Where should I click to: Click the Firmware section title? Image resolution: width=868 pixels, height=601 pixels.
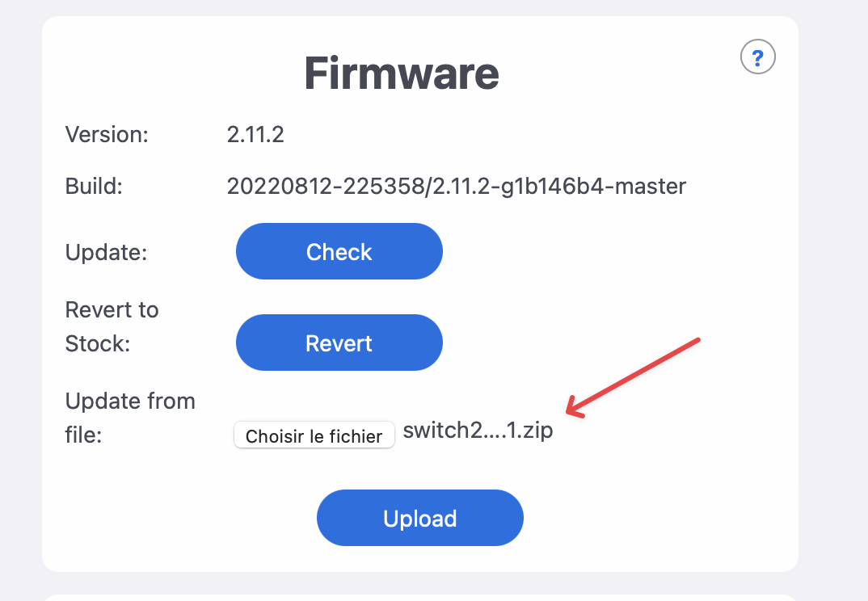401,73
